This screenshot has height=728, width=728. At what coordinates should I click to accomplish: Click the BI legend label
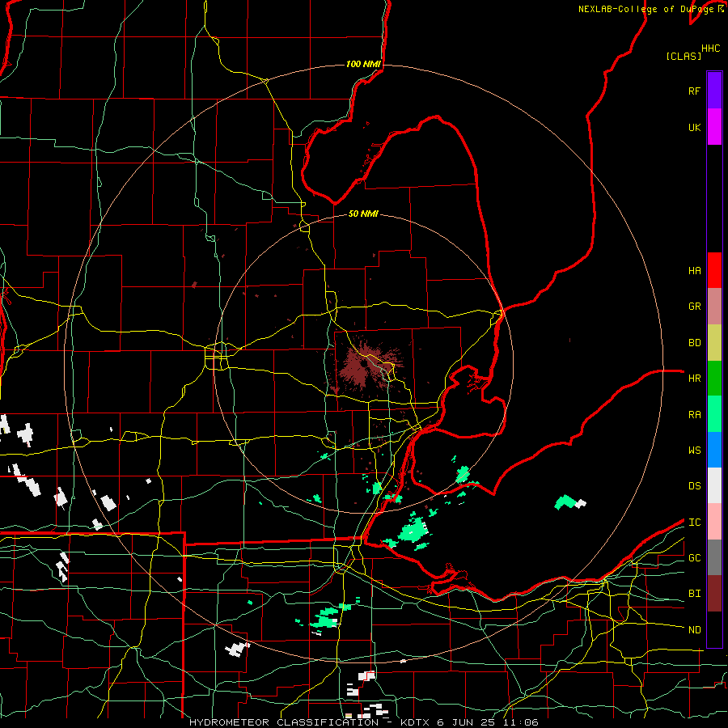694,594
